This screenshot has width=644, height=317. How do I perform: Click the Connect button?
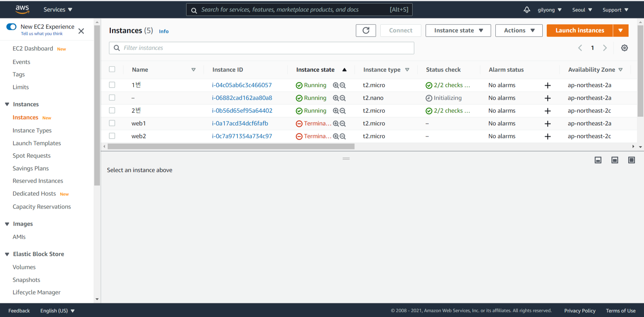(400, 31)
